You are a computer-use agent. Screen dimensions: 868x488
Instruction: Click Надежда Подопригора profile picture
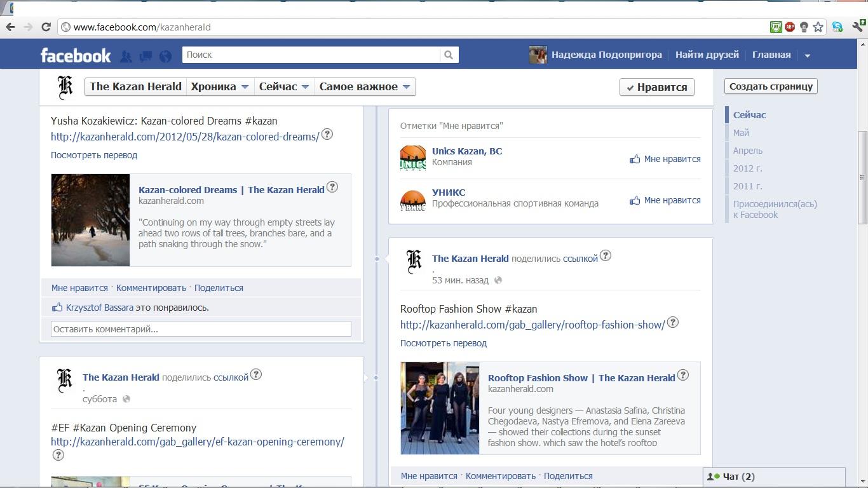click(x=538, y=55)
